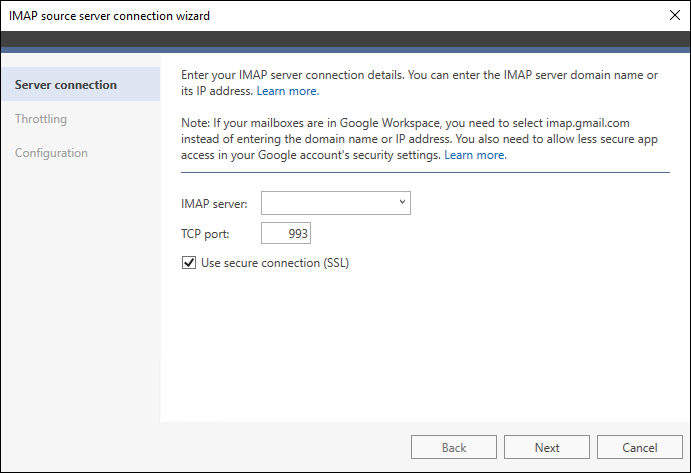
Task: Go to the Throttling step
Action: tap(41, 119)
